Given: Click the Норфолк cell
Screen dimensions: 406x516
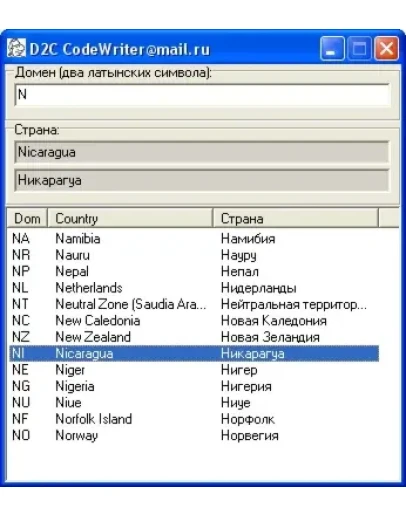Looking at the screenshot, I should [248, 419].
